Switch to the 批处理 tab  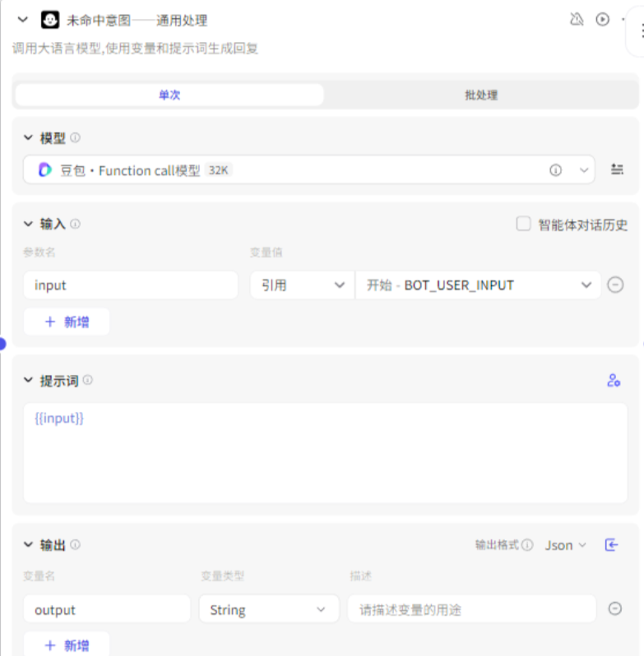(x=481, y=95)
